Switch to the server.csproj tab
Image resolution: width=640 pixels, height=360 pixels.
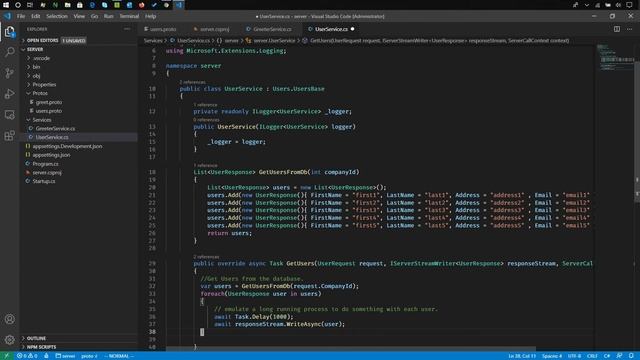tap(214, 29)
